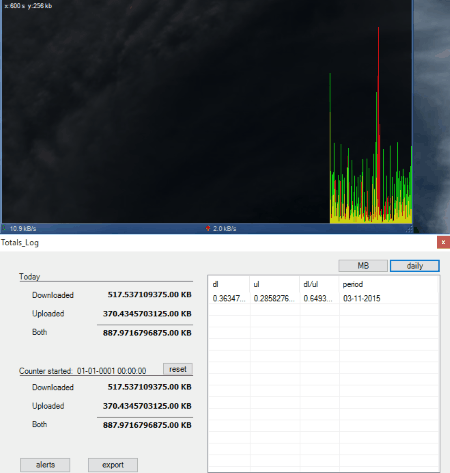Click the Today downloaded value 517.537109375.00 KB
This screenshot has height=473, width=450.
tap(149, 295)
